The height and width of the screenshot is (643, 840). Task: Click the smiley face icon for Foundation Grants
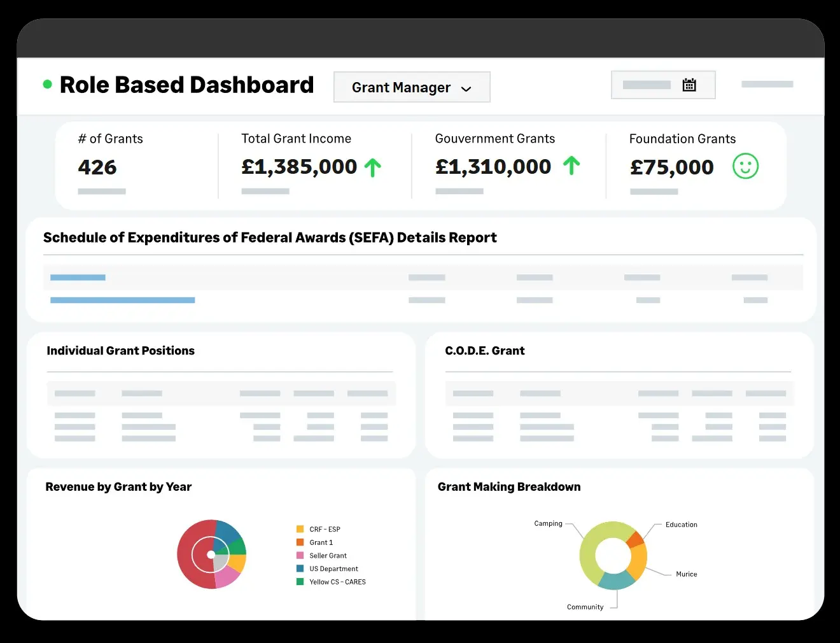click(x=745, y=166)
